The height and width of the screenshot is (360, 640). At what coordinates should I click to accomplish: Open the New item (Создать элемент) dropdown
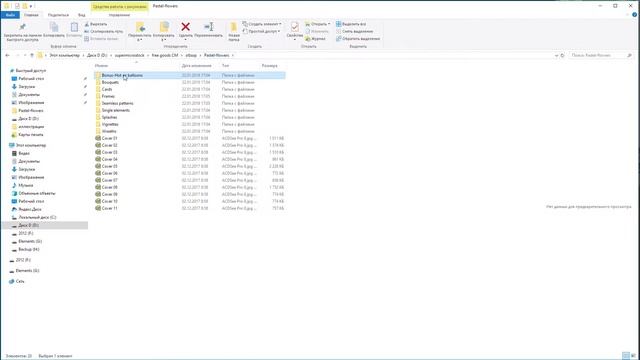(x=262, y=24)
